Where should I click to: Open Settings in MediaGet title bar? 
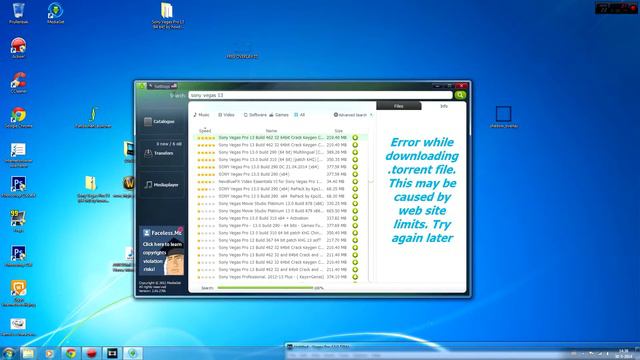[x=162, y=86]
